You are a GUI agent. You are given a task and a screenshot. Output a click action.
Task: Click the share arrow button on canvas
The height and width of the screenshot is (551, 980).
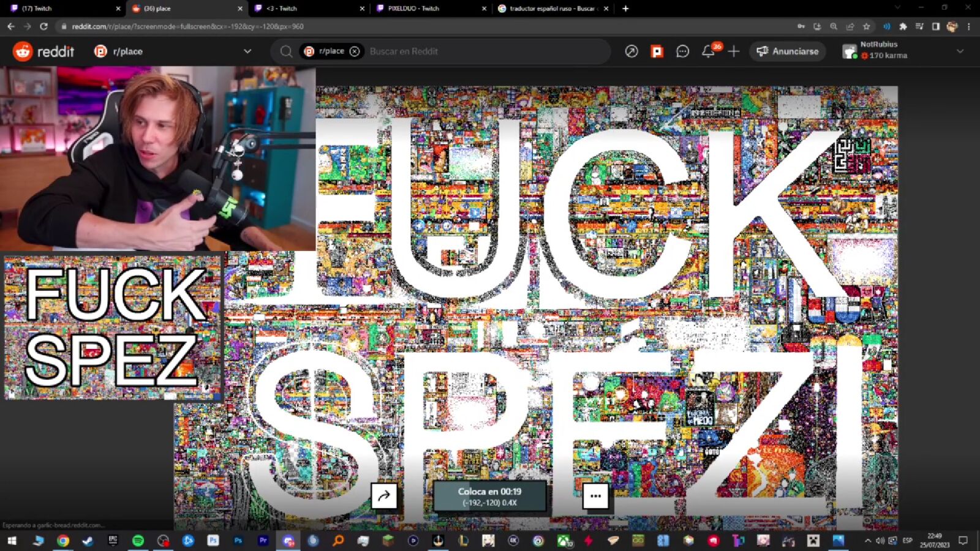[x=384, y=496]
